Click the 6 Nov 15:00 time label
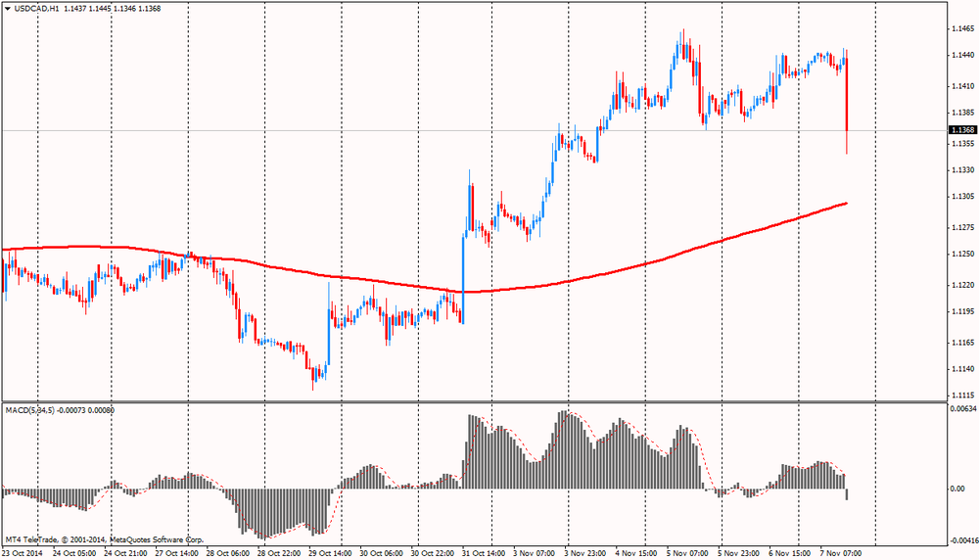 pyautogui.click(x=790, y=553)
